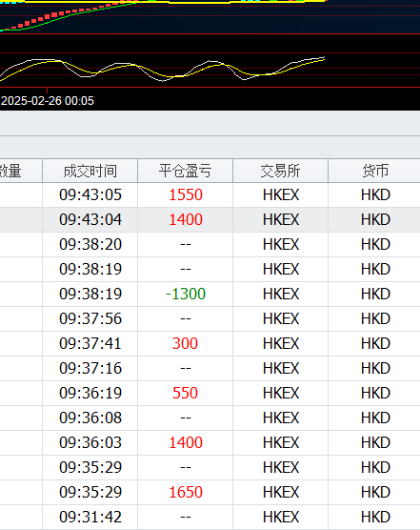The image size is (420, 530).
Task: Click the -- profit cell at 09:37:16
Action: point(186,368)
